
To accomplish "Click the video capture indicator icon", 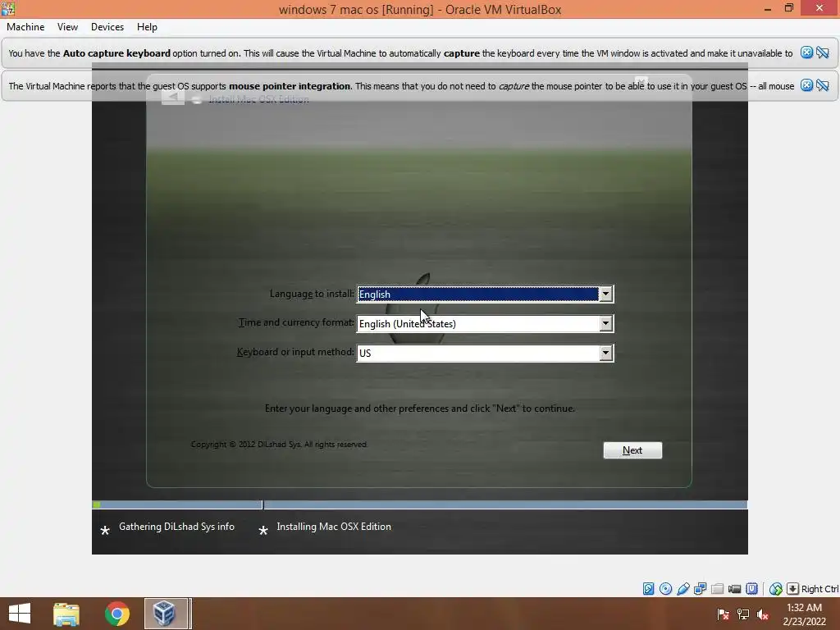I will click(x=734, y=589).
